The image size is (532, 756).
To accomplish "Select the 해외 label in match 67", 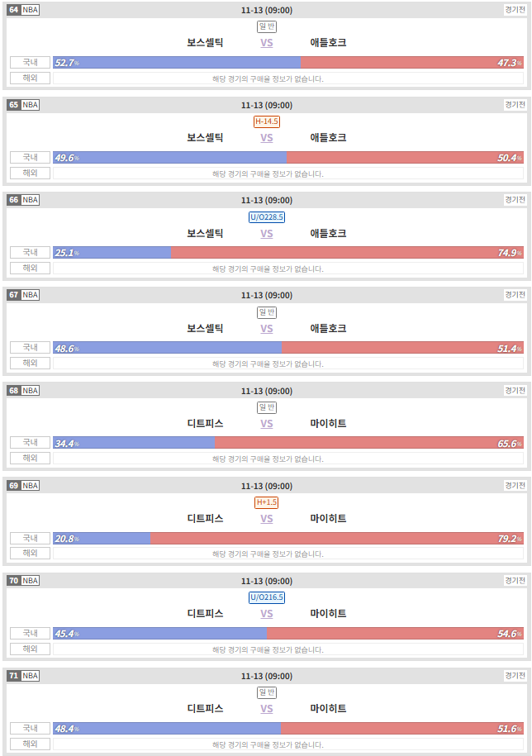I will pyautogui.click(x=31, y=363).
